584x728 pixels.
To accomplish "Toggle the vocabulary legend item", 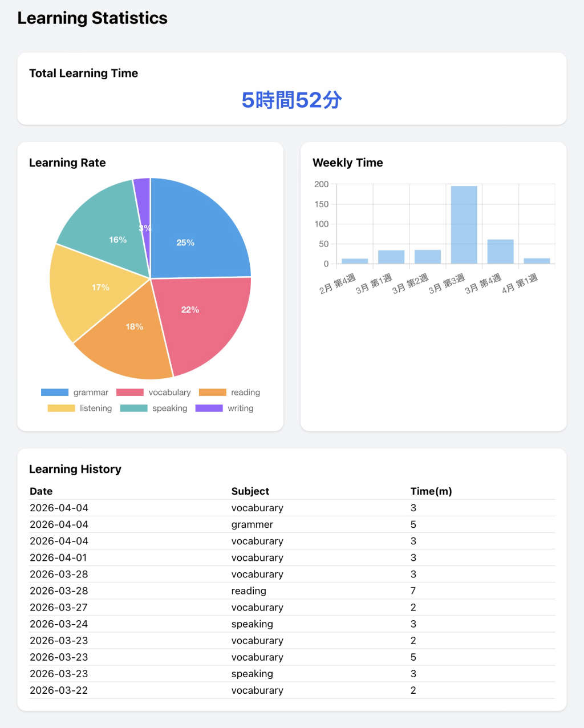I will pyautogui.click(x=153, y=393).
